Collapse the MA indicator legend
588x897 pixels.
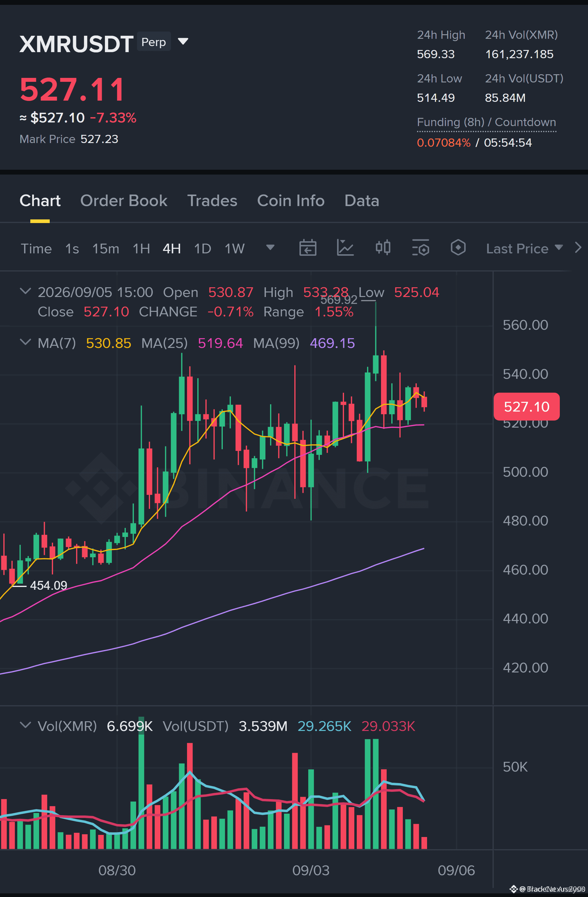coord(25,342)
